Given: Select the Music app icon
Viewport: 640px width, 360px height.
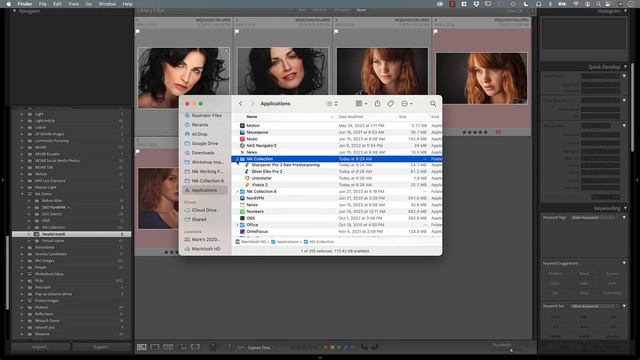Looking at the screenshot, I should click(242, 139).
